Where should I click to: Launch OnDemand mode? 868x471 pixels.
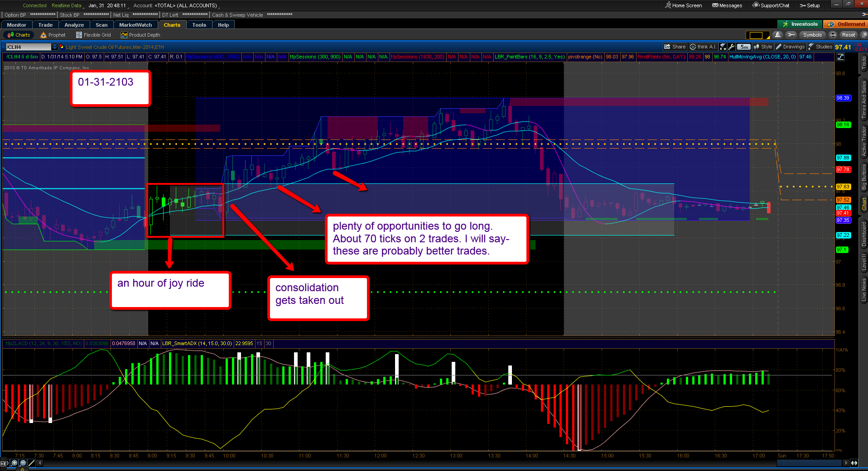click(846, 24)
